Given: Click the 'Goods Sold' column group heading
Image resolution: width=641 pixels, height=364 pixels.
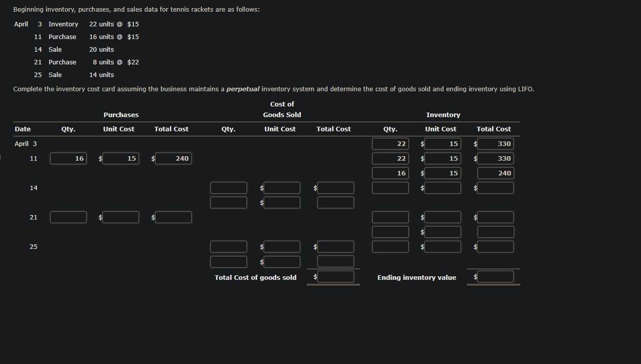Looking at the screenshot, I should pos(282,115).
